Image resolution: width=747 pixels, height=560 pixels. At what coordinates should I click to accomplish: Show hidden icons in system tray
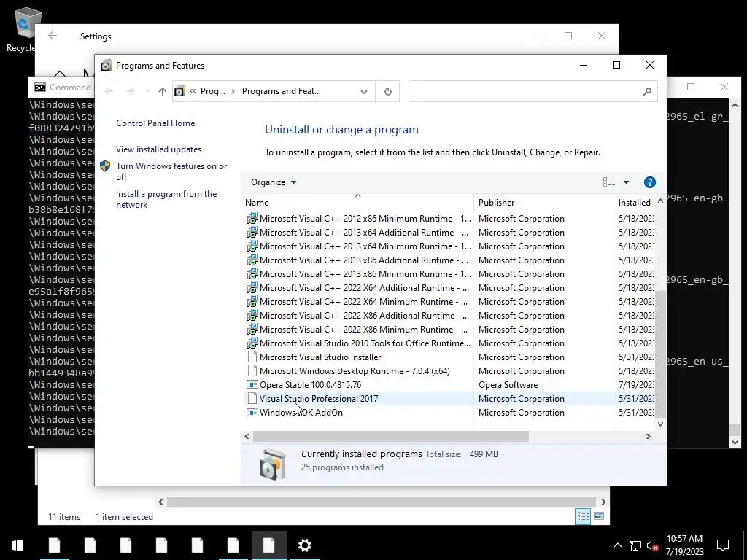[x=617, y=545]
